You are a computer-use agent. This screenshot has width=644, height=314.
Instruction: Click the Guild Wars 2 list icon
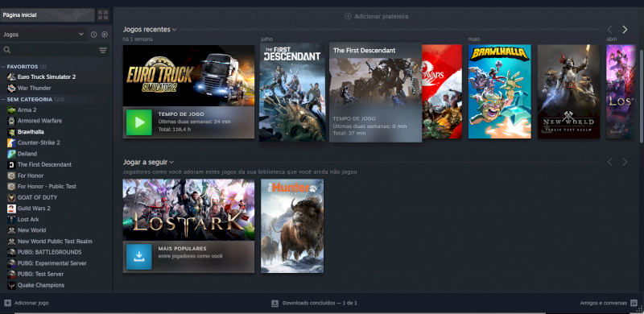click(11, 209)
